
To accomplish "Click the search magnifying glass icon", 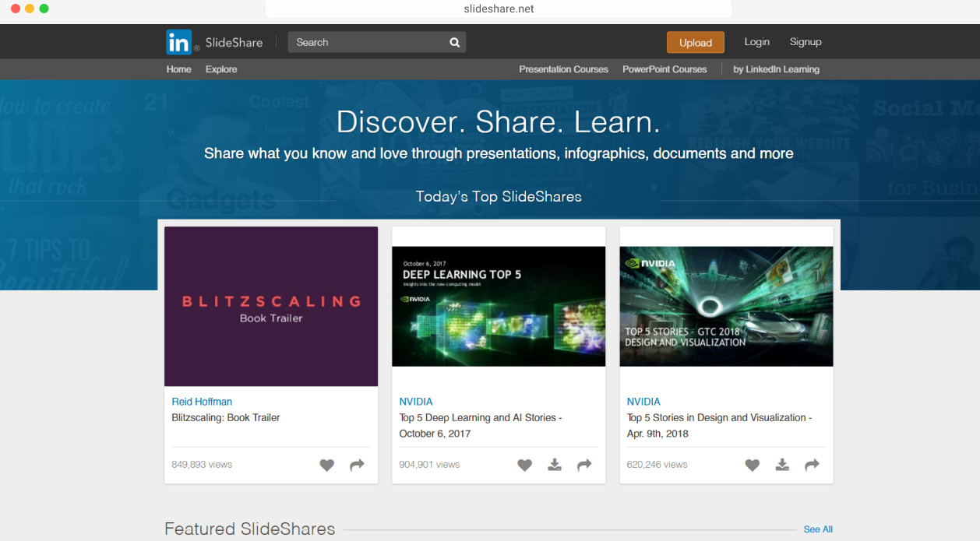I will [x=455, y=43].
